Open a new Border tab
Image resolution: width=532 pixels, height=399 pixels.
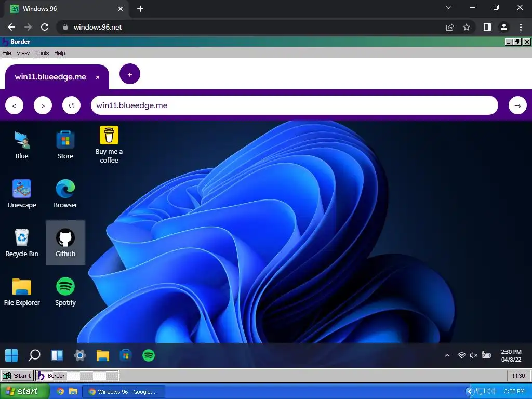129,74
